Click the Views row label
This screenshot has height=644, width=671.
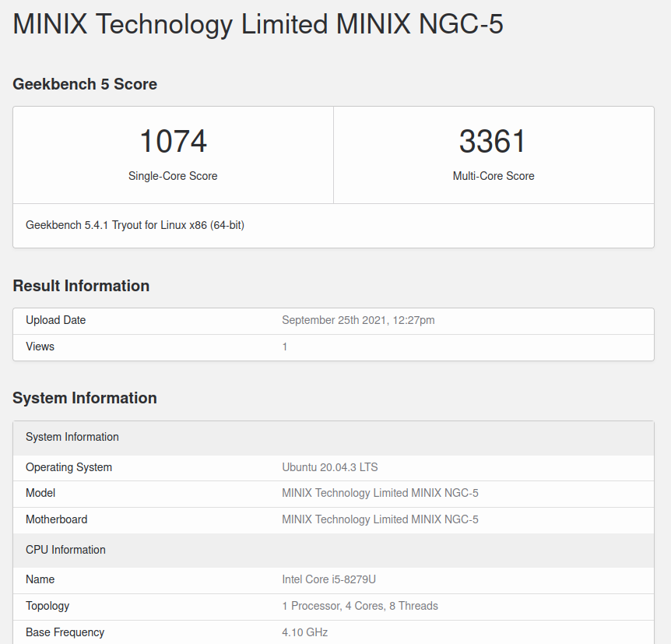40,347
